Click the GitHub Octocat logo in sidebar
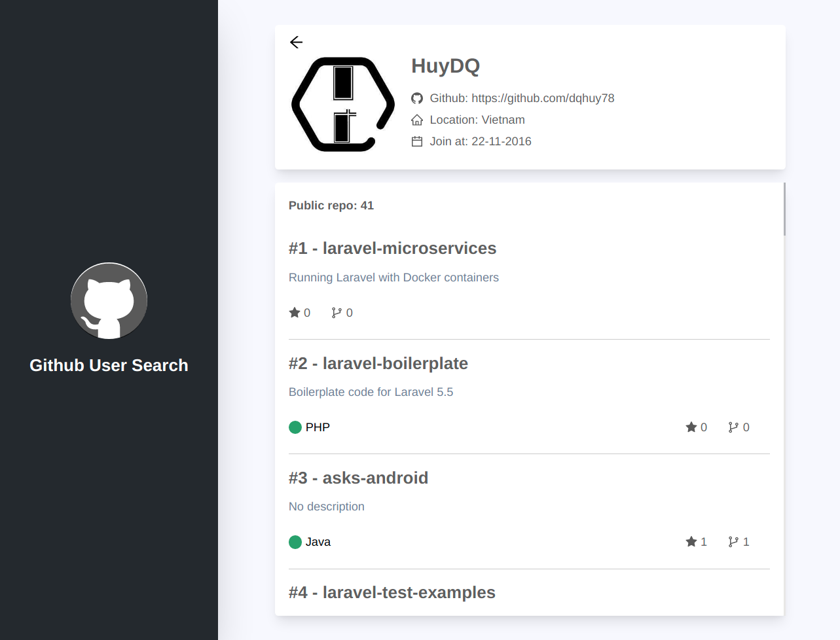 109,301
